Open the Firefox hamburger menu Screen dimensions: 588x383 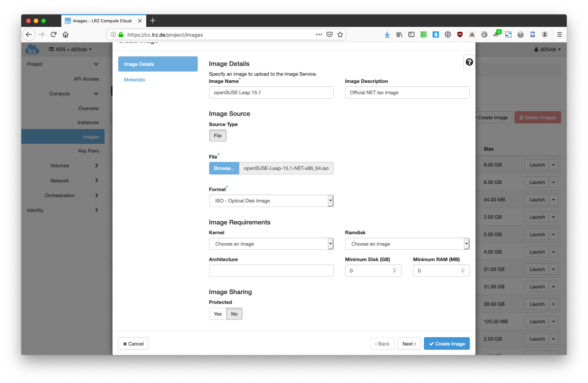pos(559,34)
